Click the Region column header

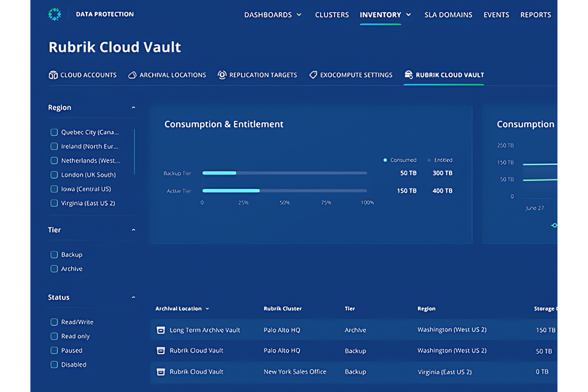coord(426,309)
